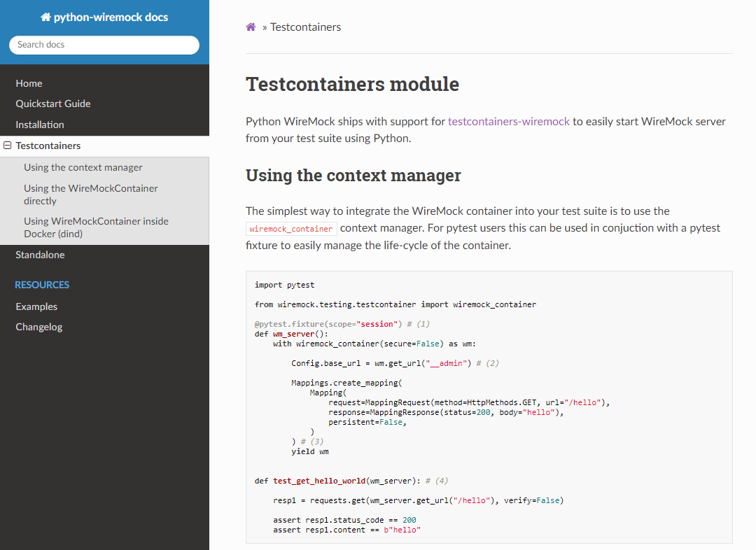Open the Standalone page
Image resolution: width=756 pixels, height=550 pixels.
40,255
